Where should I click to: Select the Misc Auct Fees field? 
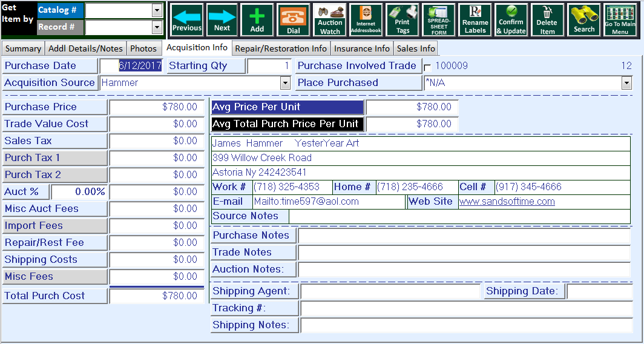click(x=157, y=209)
